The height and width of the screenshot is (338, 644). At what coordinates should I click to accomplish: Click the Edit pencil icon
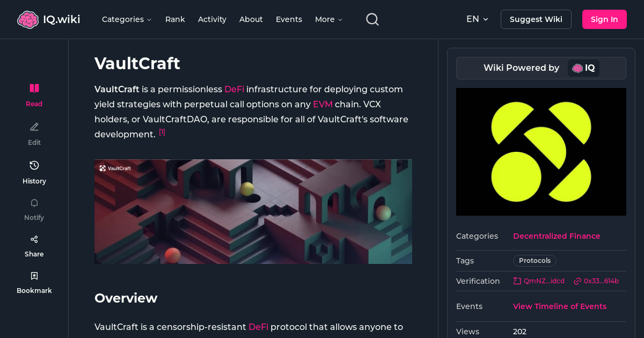tap(34, 127)
